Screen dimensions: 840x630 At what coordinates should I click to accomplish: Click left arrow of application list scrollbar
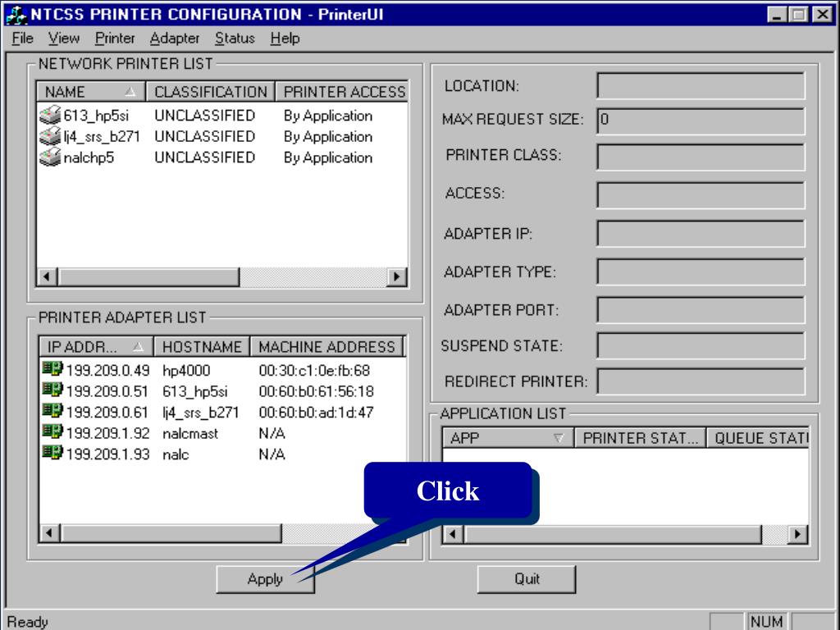453,533
